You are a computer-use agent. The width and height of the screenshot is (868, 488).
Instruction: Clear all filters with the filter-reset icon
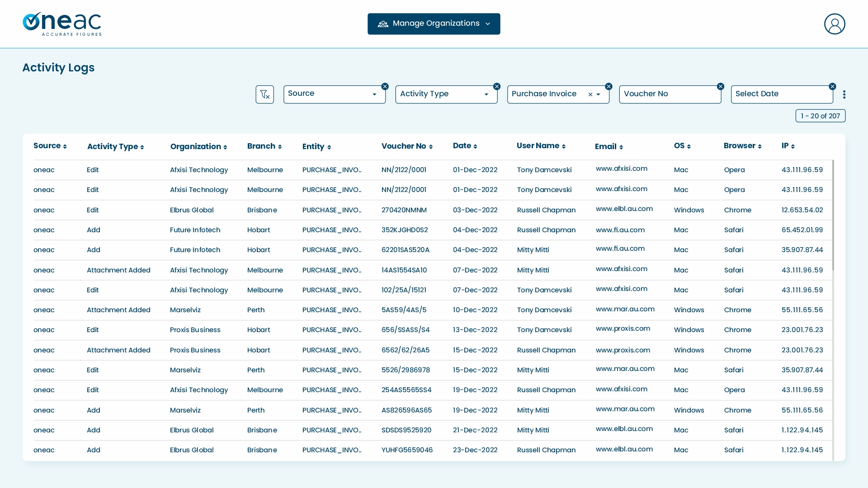[x=264, y=94]
